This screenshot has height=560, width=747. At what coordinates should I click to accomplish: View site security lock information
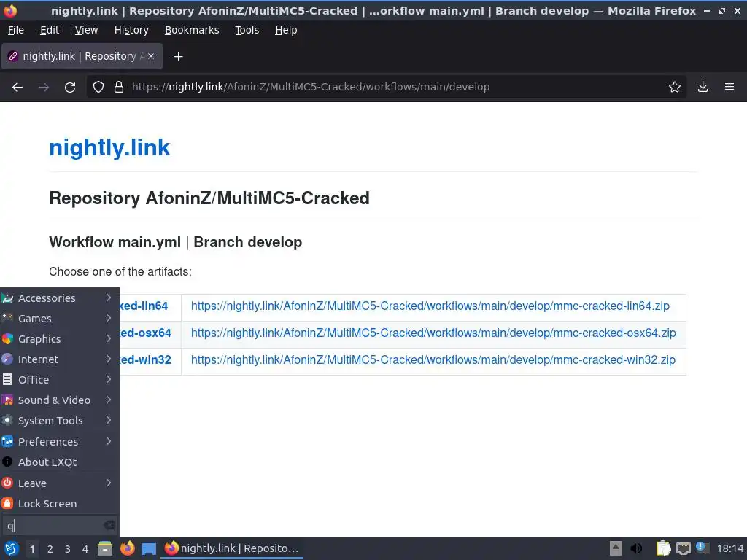[119, 87]
